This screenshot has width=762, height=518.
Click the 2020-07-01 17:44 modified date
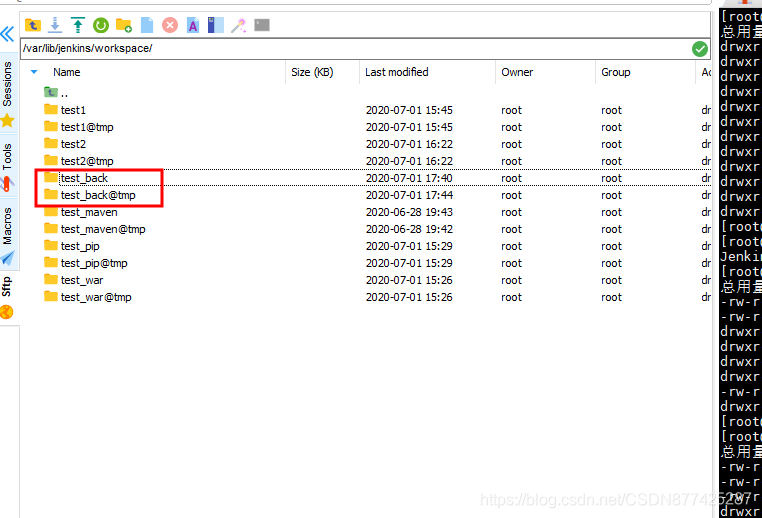click(409, 195)
